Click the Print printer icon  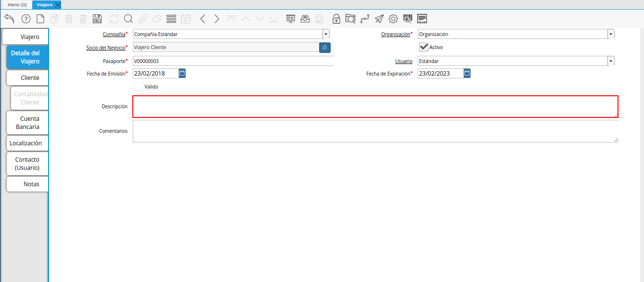click(x=320, y=19)
